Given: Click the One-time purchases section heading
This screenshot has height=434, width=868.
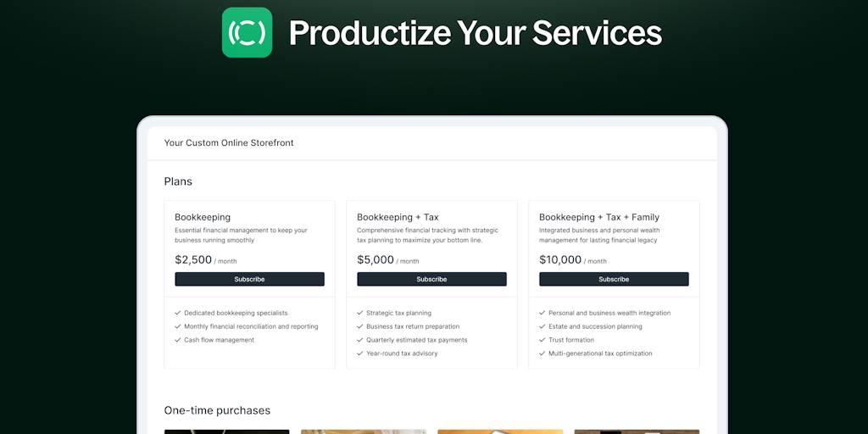Looking at the screenshot, I should click(217, 410).
